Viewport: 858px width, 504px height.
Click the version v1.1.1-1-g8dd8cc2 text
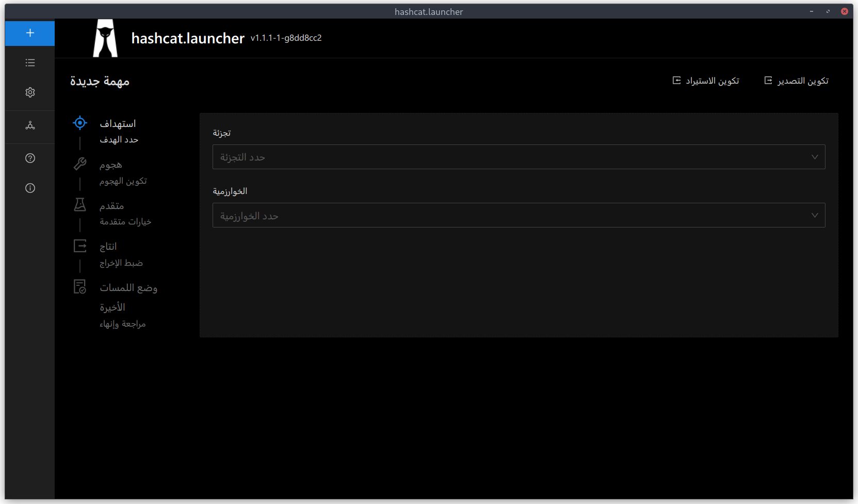tap(286, 38)
